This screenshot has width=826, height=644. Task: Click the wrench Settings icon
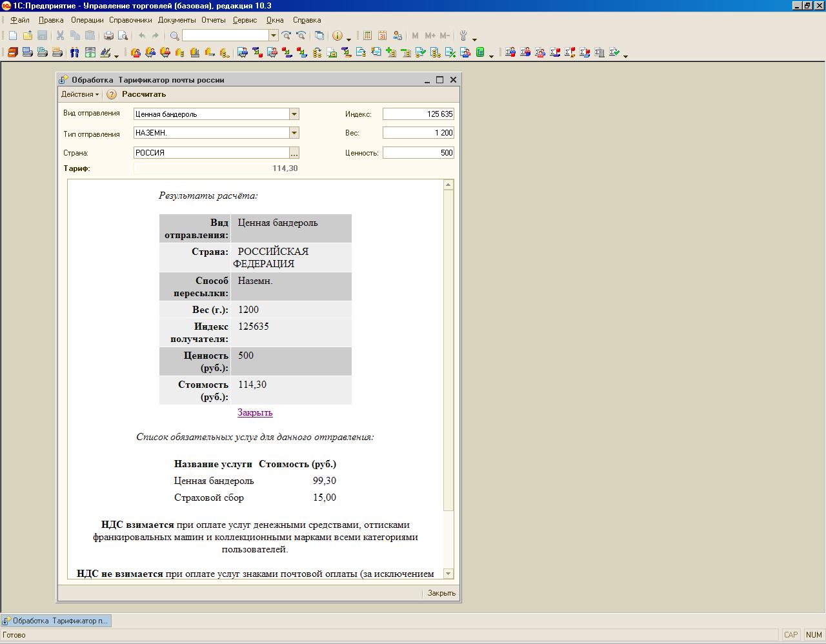(x=463, y=36)
